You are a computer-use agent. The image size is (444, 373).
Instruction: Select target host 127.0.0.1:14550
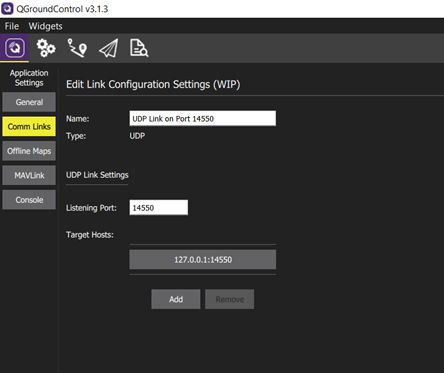click(x=203, y=259)
